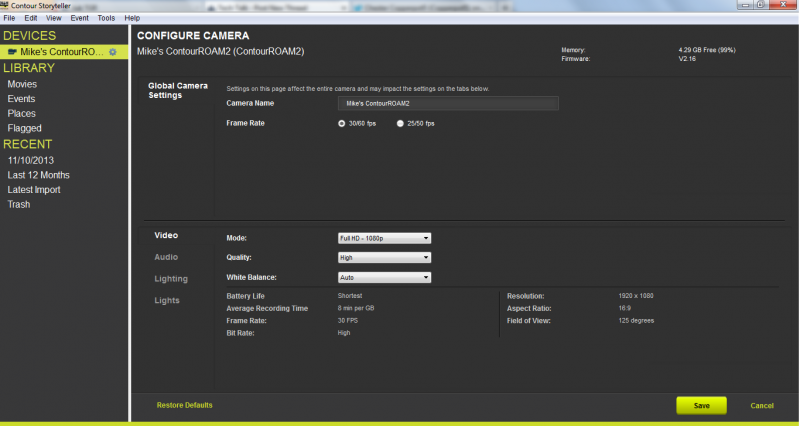Select the 25/50 fps frame rate radio button
Viewport: 800px width, 426px height.
[400, 123]
